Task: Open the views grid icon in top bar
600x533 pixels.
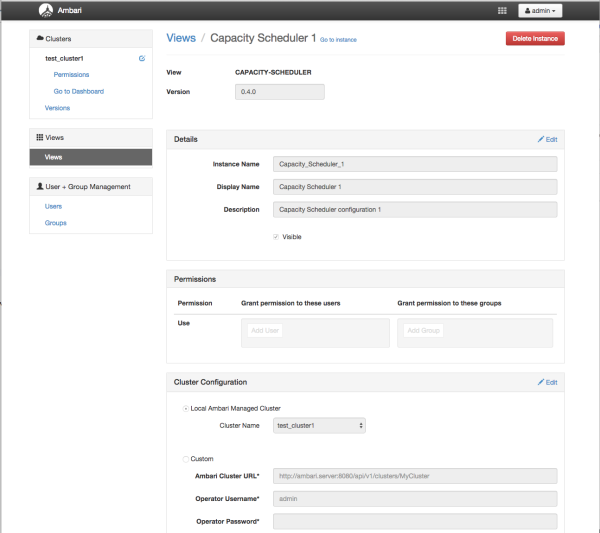Action: (x=502, y=11)
